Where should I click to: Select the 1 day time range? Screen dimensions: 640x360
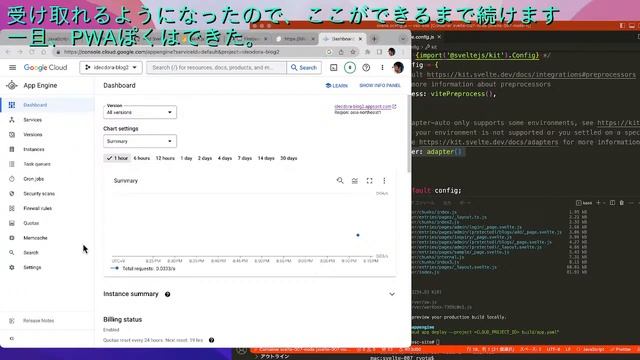[186, 158]
